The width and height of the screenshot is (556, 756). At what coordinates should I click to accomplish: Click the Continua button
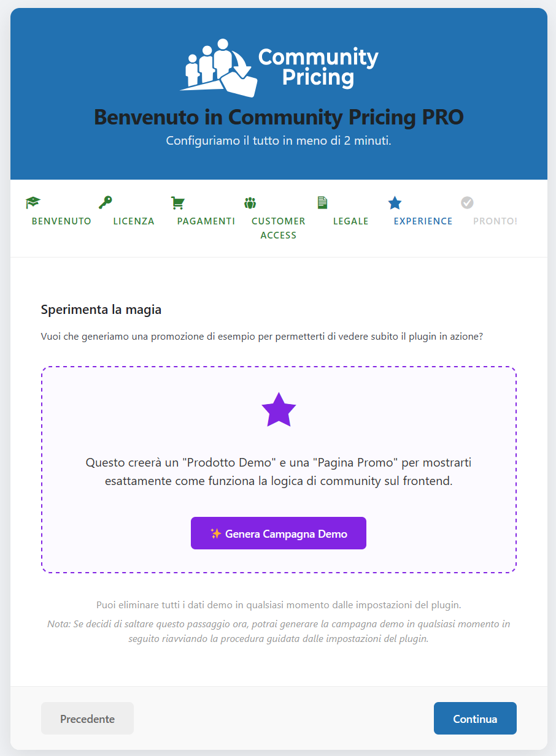click(x=475, y=719)
